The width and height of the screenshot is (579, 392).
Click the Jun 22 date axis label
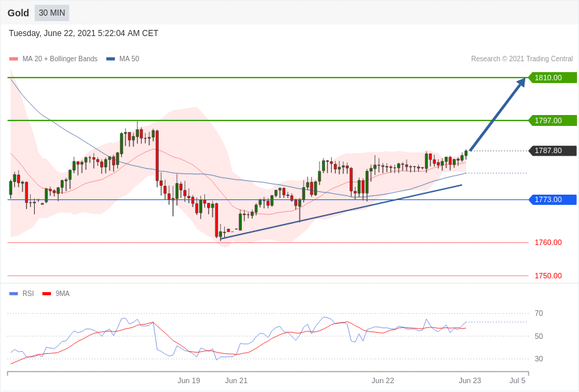pos(383,380)
